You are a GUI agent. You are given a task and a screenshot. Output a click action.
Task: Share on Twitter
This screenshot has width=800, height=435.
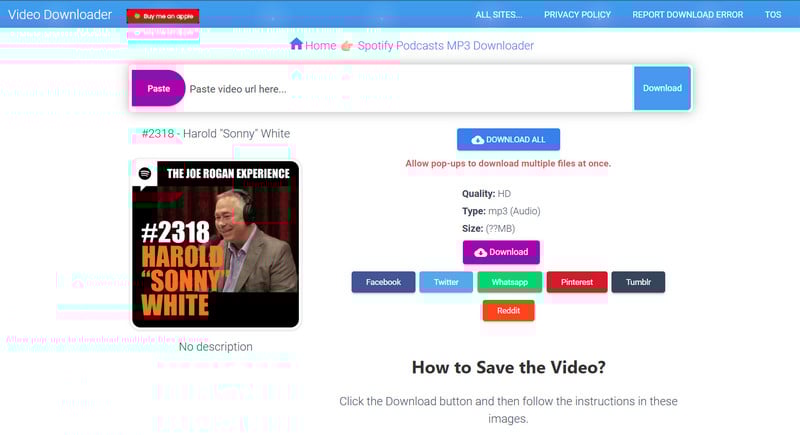tap(446, 282)
